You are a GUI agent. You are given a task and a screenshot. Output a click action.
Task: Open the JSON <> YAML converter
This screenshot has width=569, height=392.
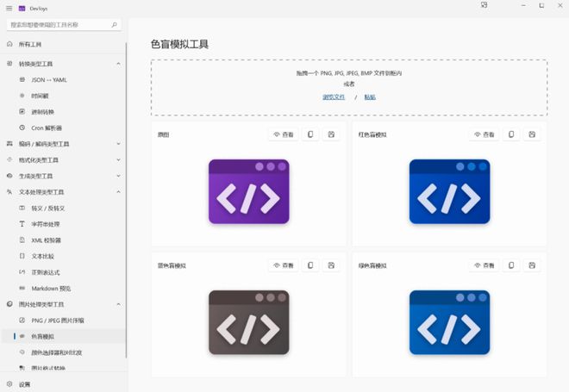coord(63,80)
